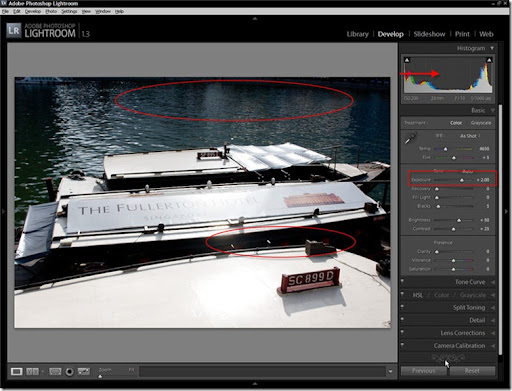Screen dimensions: 512x391
Task: Open the As Shot white balance dropdown
Action: [470, 136]
